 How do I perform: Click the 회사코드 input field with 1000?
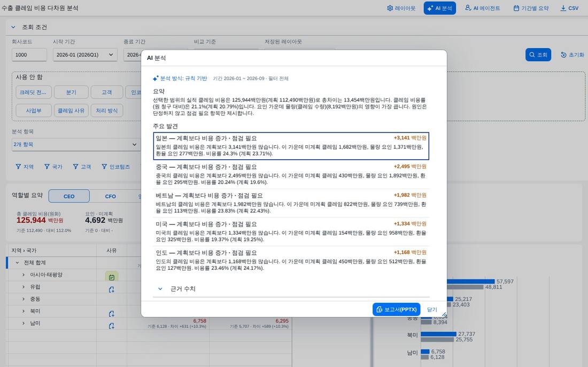pyautogui.click(x=29, y=54)
